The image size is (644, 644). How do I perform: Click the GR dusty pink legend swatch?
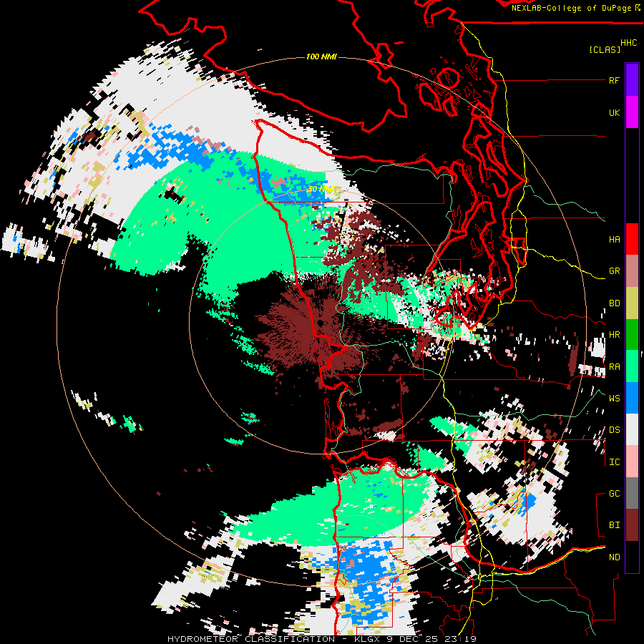click(632, 271)
